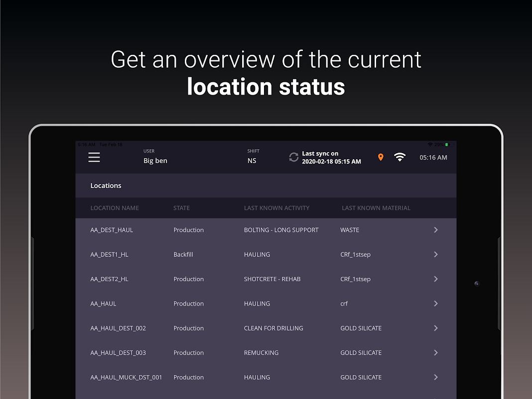The image size is (532, 399).
Task: Click Backfill state of AA_DEST1_HL
Action: pyautogui.click(x=183, y=254)
